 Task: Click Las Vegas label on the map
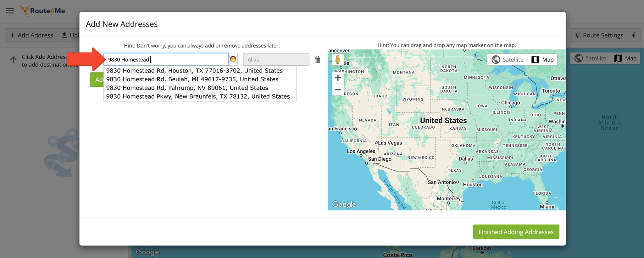click(390, 143)
